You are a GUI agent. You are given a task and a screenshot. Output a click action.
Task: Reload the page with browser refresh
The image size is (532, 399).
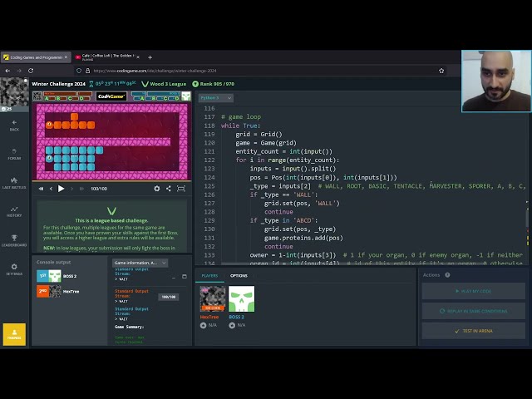[x=31, y=71]
